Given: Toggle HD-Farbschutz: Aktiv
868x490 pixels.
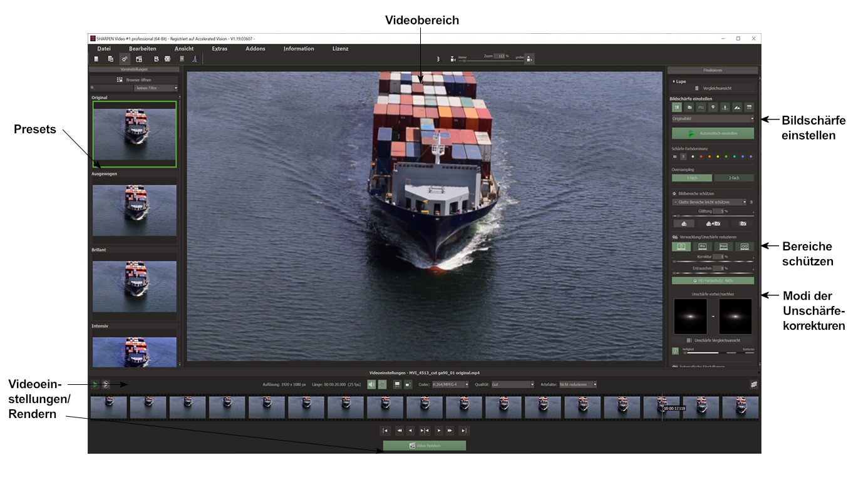Looking at the screenshot, I should [x=713, y=281].
